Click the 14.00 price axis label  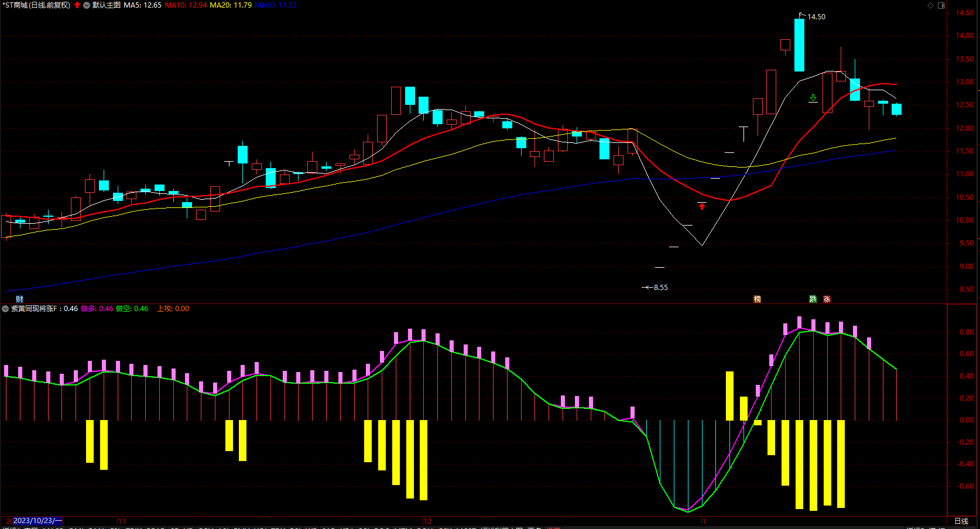coord(965,36)
